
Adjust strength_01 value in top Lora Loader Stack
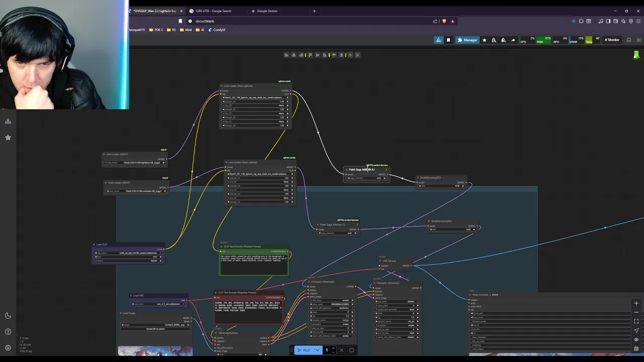(256, 102)
